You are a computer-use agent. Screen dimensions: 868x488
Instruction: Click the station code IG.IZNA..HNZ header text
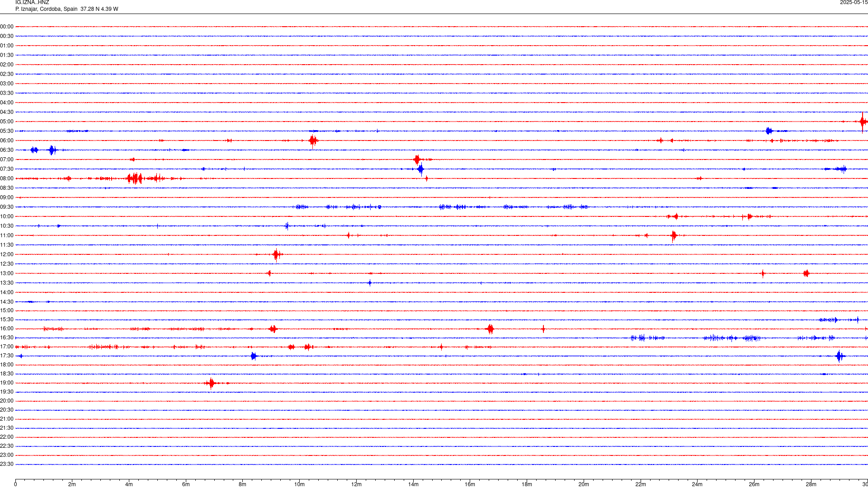[32, 3]
